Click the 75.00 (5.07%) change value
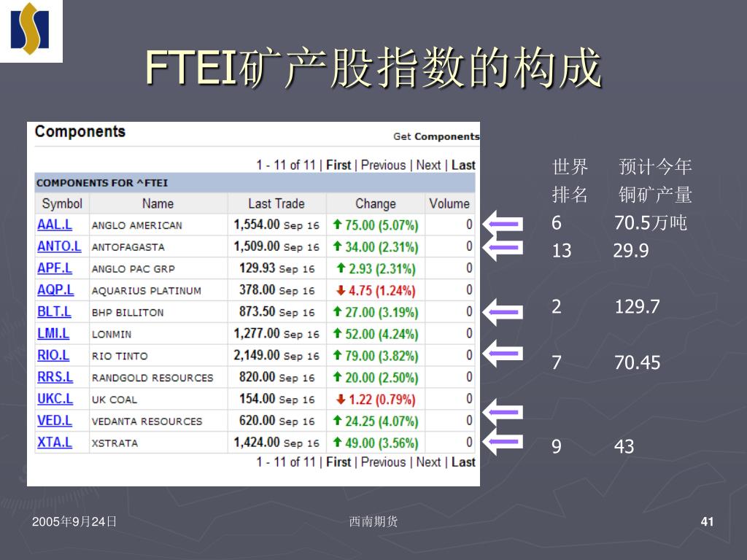Screen dimensions: 747x560 pyautogui.click(x=382, y=225)
